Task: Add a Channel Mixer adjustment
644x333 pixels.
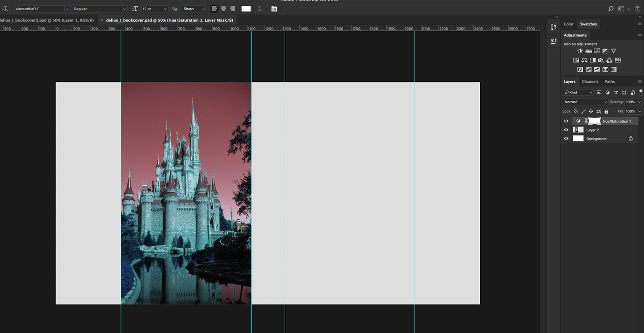Action: [x=609, y=60]
